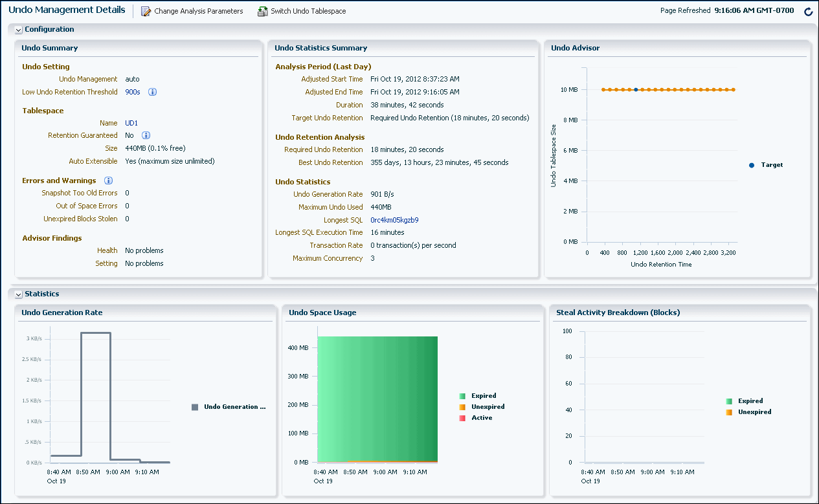Click info icon beside Errors and Warnings
Screen dimensions: 819x504
coord(109,181)
